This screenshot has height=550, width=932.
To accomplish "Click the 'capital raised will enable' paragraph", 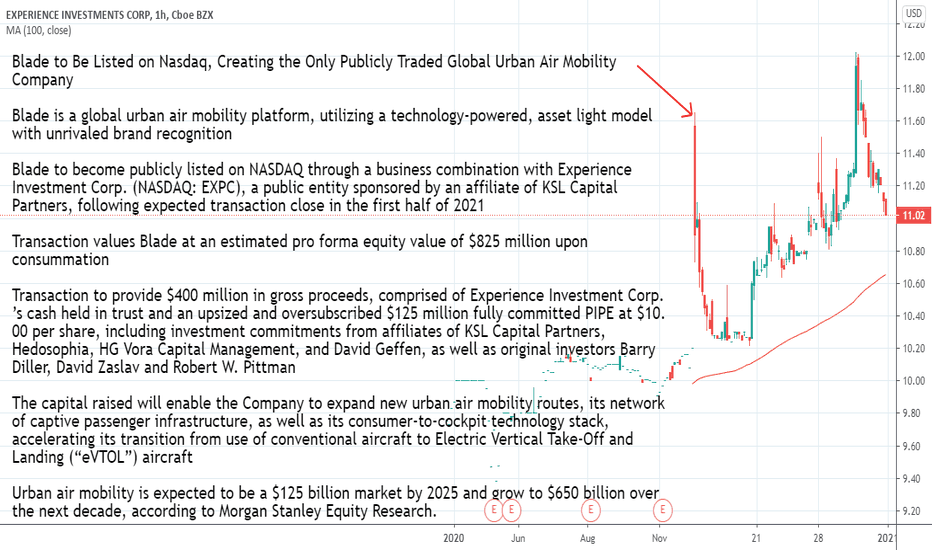I will (x=338, y=430).
